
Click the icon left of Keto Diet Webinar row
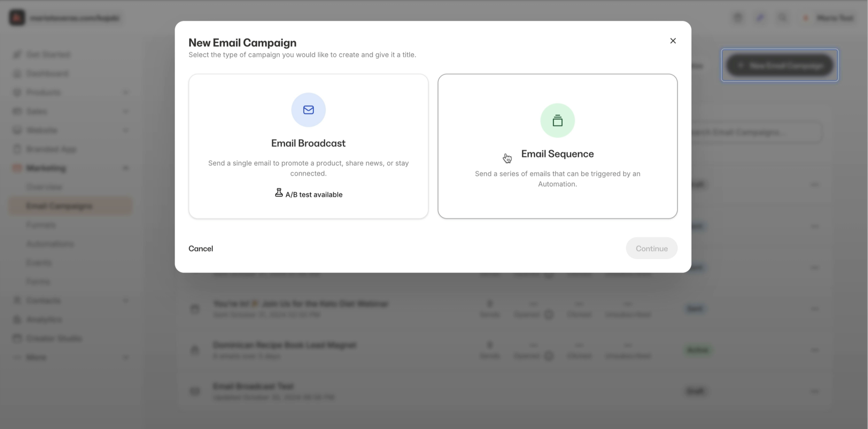(195, 309)
